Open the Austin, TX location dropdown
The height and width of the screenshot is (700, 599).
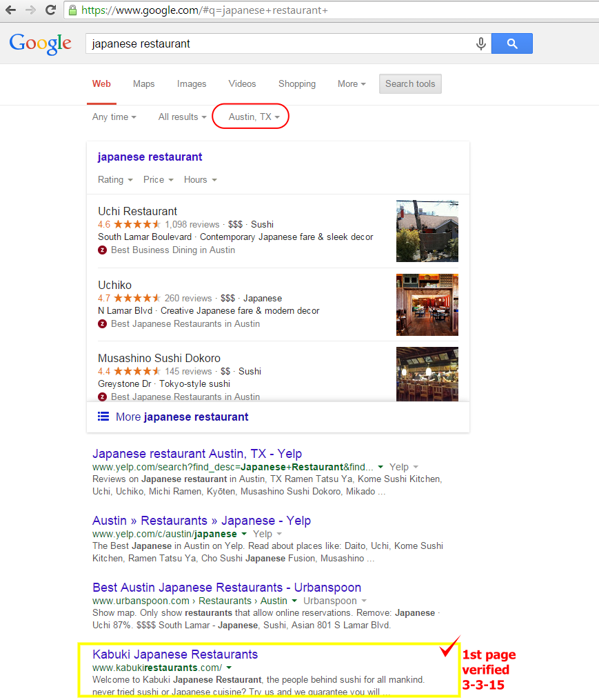(x=254, y=117)
